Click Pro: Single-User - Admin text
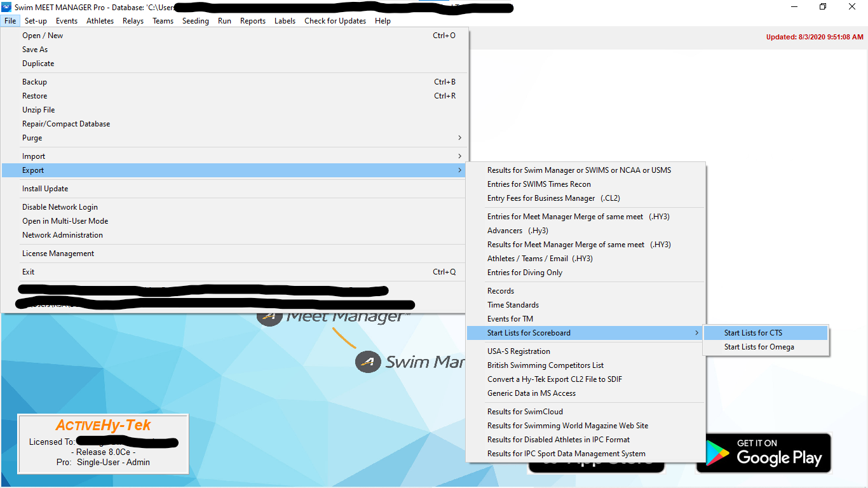868x488 pixels. [103, 463]
